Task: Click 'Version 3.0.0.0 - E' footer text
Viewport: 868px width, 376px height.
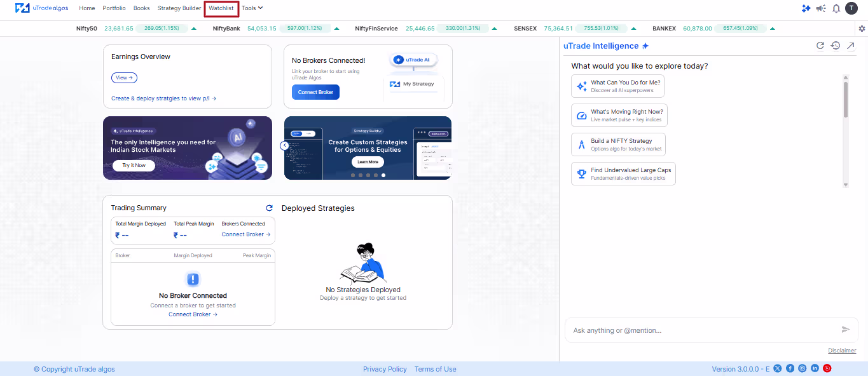Action: click(741, 369)
